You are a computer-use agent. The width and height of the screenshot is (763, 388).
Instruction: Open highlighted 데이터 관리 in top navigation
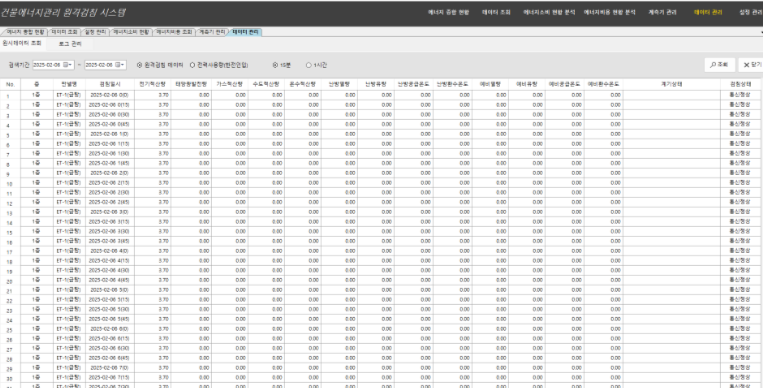pos(708,13)
